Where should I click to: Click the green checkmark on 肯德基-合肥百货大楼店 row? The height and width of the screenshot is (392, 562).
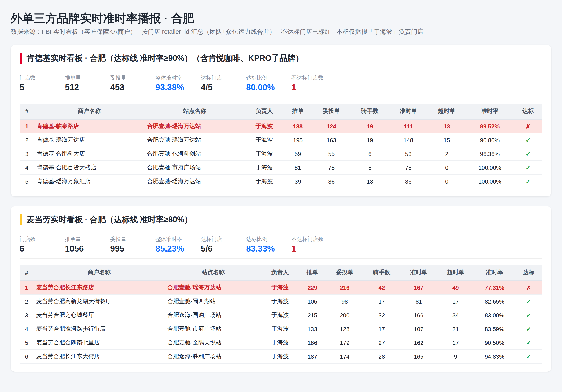(528, 168)
